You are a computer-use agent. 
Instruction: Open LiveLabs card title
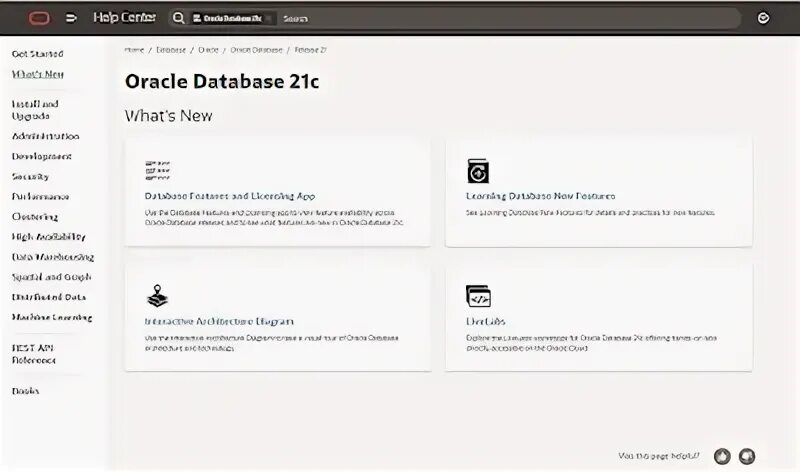pyautogui.click(x=485, y=321)
